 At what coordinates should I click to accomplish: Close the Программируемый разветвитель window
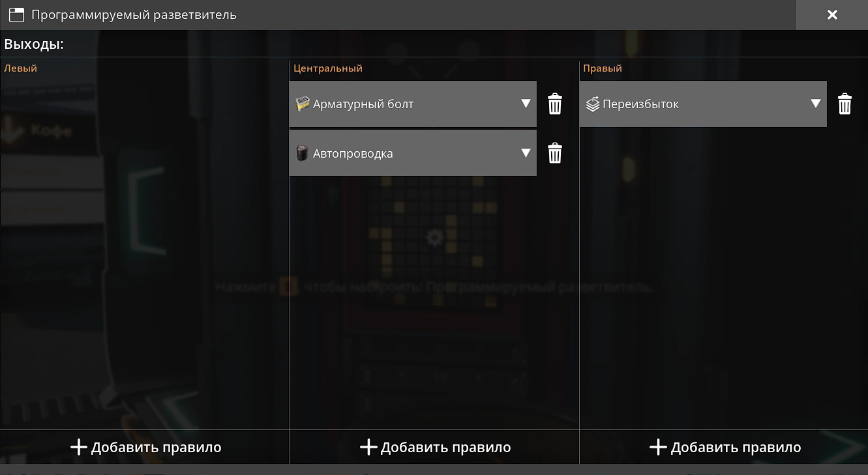[x=831, y=15]
